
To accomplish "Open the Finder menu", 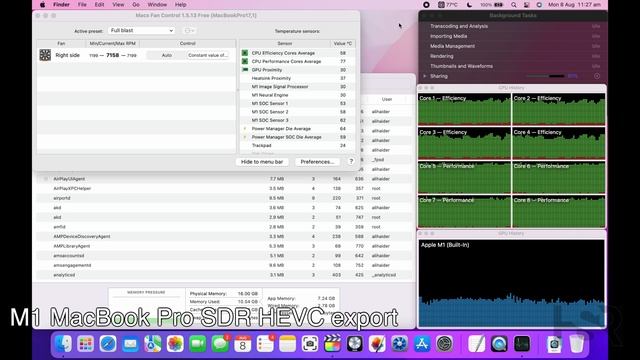I will pyautogui.click(x=61, y=5).
